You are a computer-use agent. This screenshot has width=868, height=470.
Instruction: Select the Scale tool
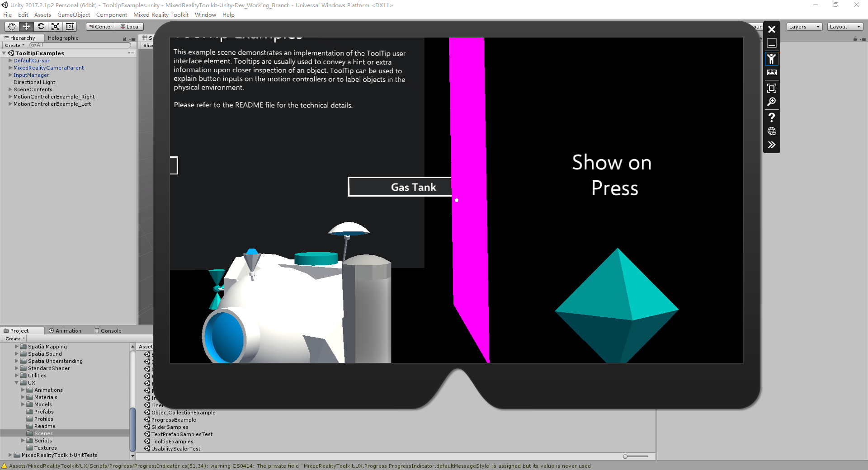click(55, 26)
